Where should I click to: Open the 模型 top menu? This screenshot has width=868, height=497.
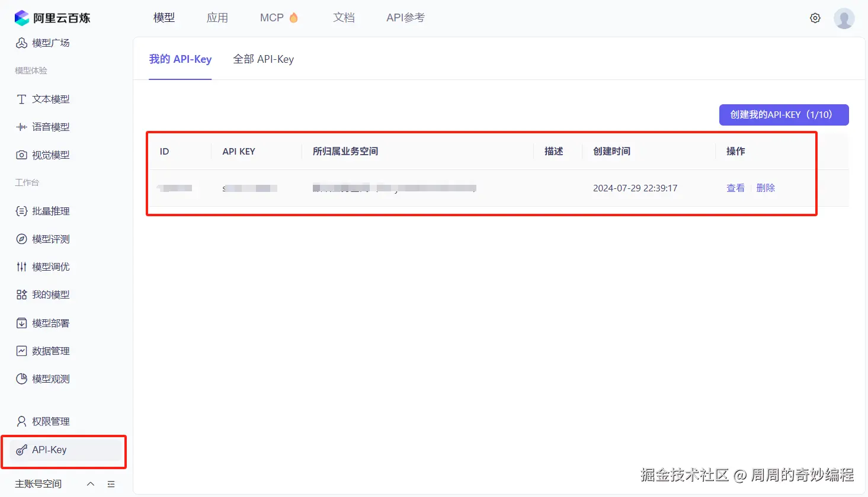click(x=164, y=18)
